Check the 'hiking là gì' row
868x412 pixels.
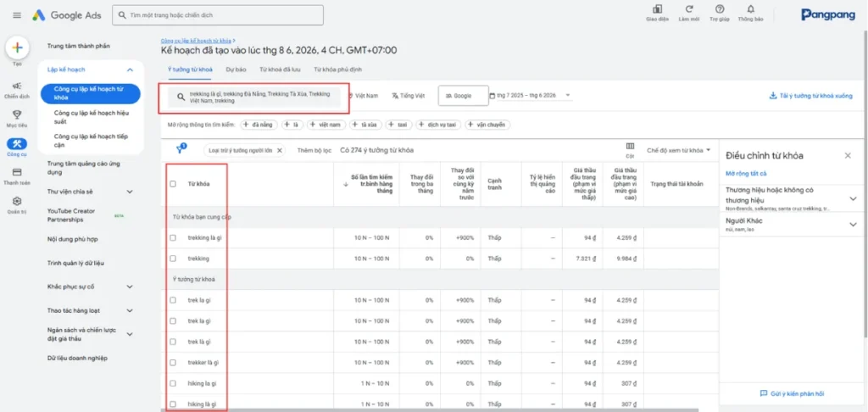tap(173, 404)
